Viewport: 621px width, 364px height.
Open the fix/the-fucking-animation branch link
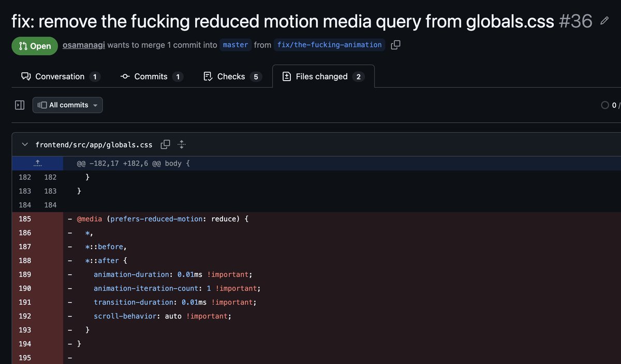click(330, 45)
